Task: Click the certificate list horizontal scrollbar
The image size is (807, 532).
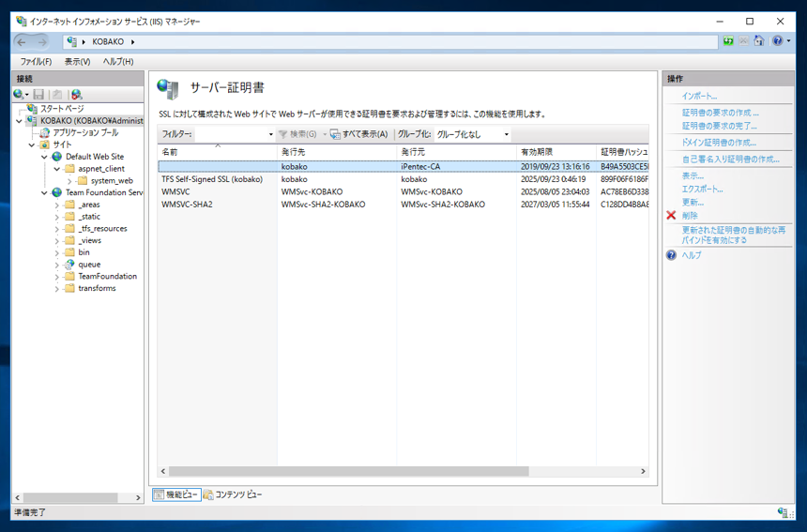Action: pos(348,471)
